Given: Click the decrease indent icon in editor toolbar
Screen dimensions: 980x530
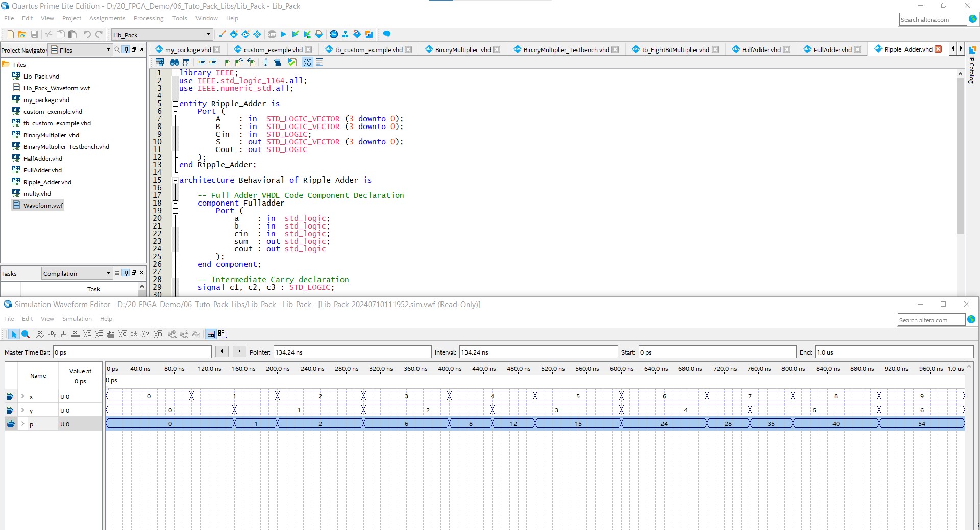Looking at the screenshot, I should click(x=213, y=62).
